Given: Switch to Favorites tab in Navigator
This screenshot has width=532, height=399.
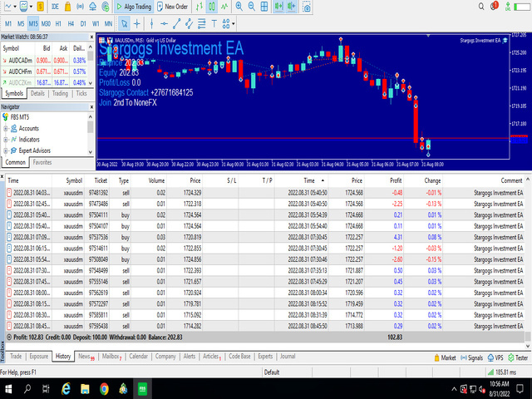Looking at the screenshot, I should [42, 162].
